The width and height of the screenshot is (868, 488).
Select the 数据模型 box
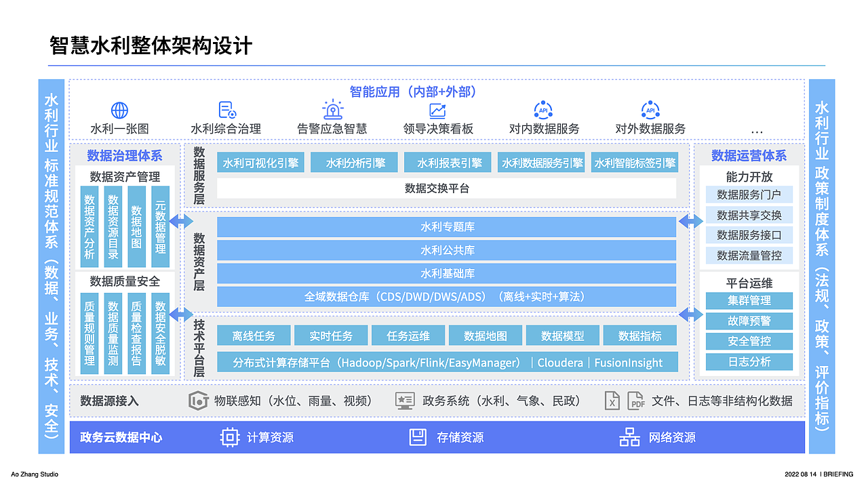point(563,335)
